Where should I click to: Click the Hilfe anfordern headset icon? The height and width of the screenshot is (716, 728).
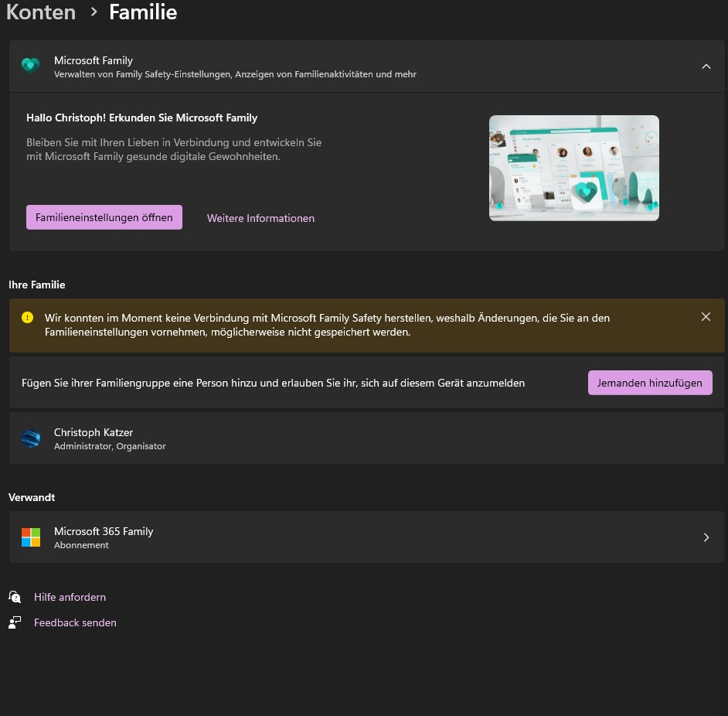[15, 596]
